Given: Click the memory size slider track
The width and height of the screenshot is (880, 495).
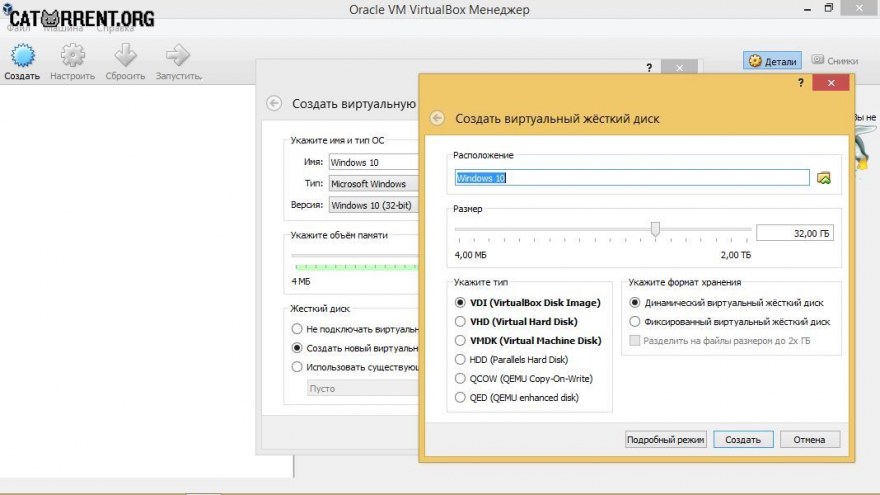Looking at the screenshot, I should click(x=355, y=255).
